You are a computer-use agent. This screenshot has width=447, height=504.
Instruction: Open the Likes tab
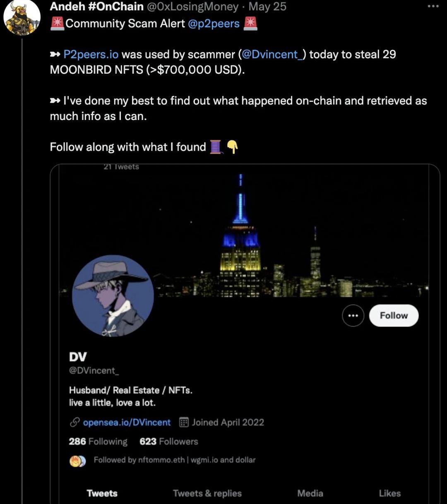pos(389,493)
